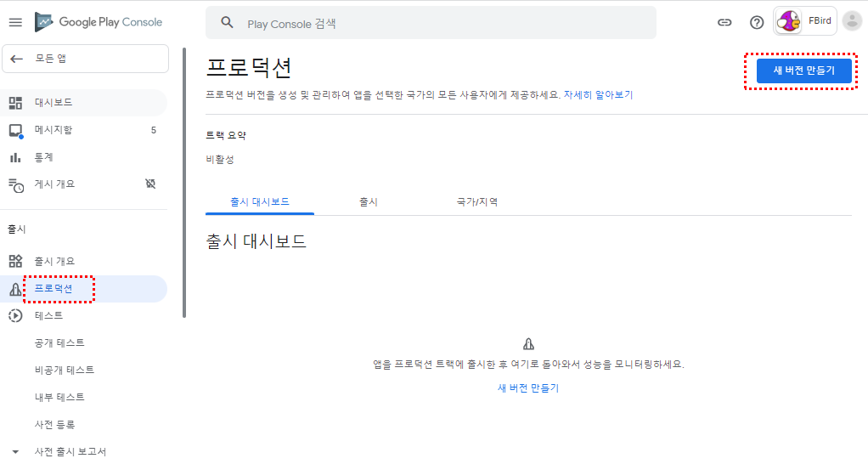
Task: Click the 프로덕션 sidebar icon
Action: 15,288
